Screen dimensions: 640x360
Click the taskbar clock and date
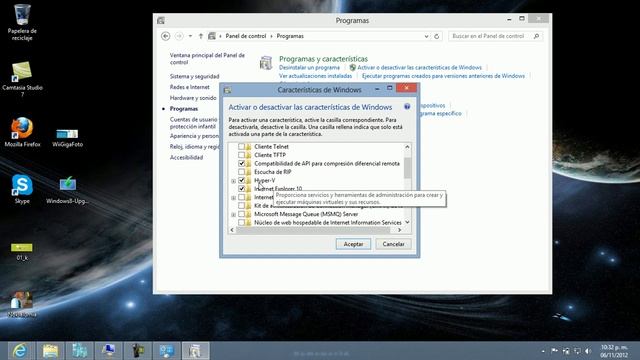pyautogui.click(x=614, y=351)
